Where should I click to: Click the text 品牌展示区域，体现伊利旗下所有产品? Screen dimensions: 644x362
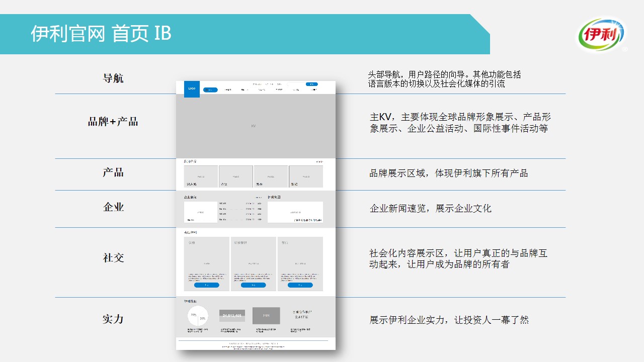[449, 173]
